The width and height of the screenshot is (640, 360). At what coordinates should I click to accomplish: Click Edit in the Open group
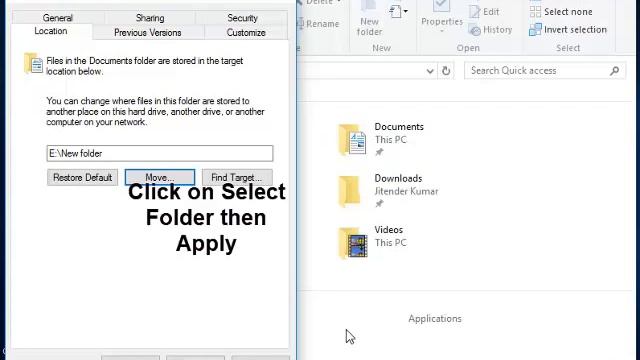click(x=491, y=12)
